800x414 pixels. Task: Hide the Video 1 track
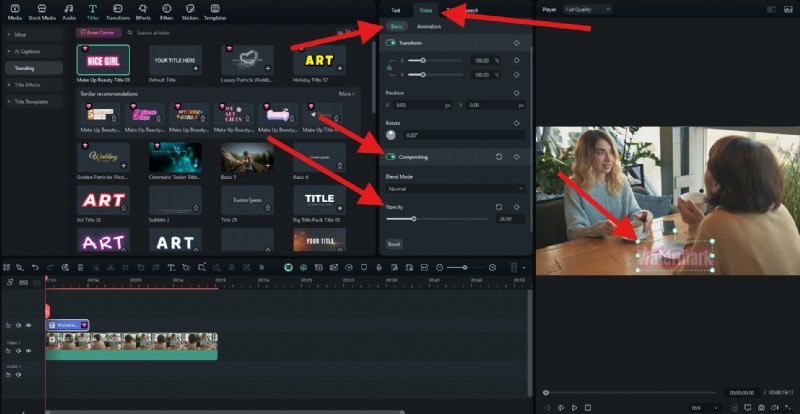[x=29, y=351]
